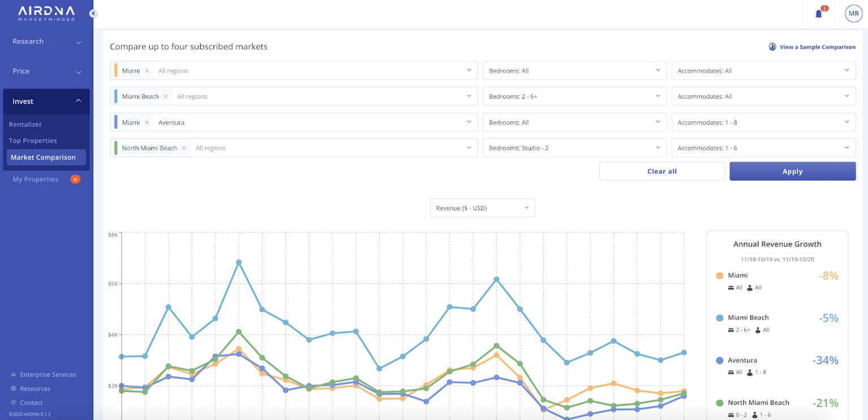Open Accommodates: All in Miami Beach row
The image size is (868, 420).
(763, 97)
